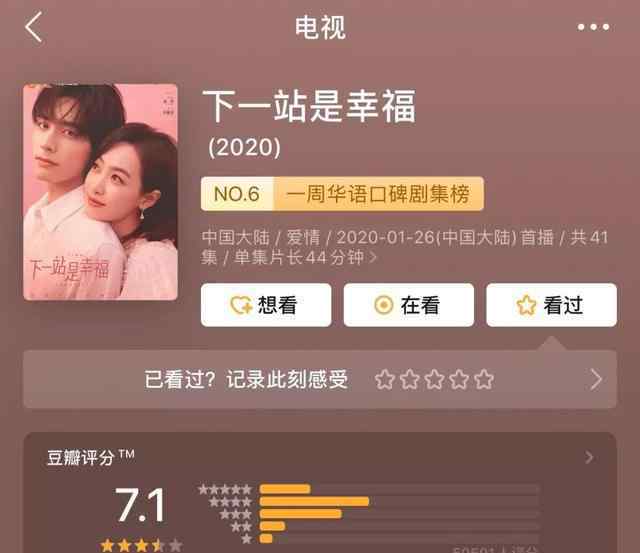Mark the show as 看过

click(x=551, y=305)
